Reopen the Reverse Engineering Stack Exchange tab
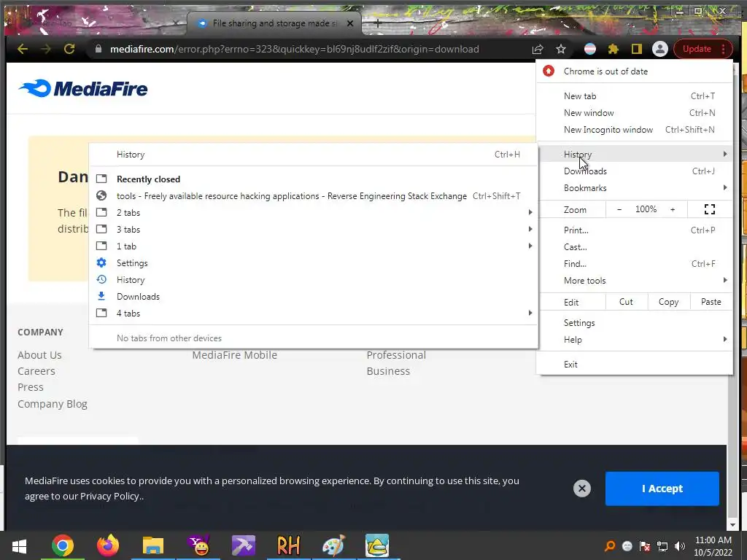The width and height of the screenshot is (747, 560). tap(314, 196)
